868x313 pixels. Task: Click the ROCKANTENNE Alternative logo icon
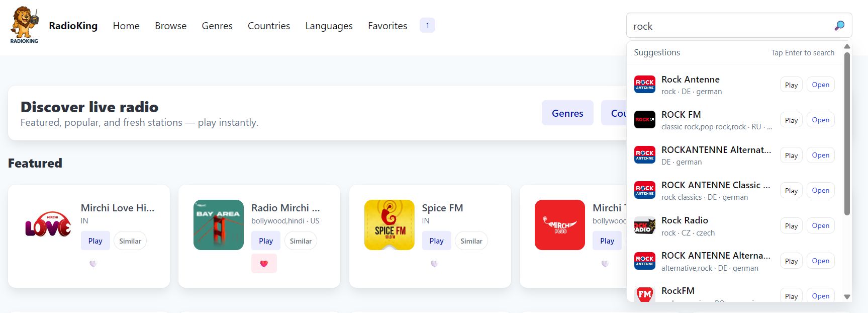pyautogui.click(x=644, y=155)
